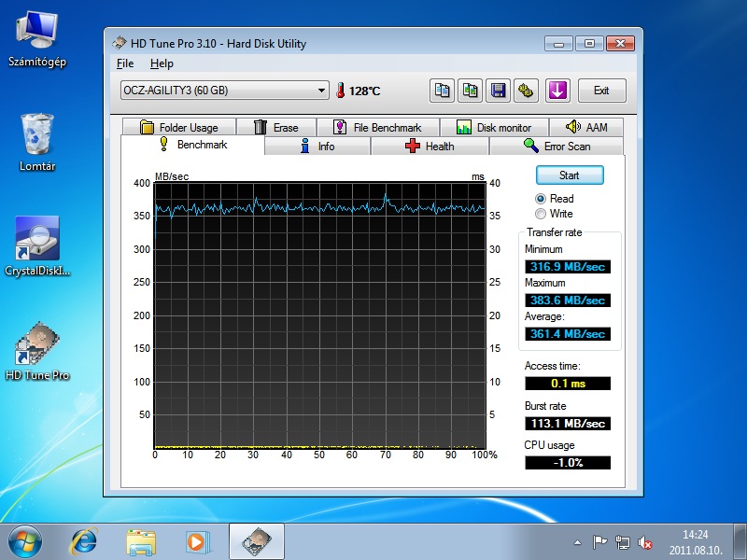The width and height of the screenshot is (747, 560).
Task: Click the purple down-arrow toolbar icon
Action: click(x=557, y=91)
